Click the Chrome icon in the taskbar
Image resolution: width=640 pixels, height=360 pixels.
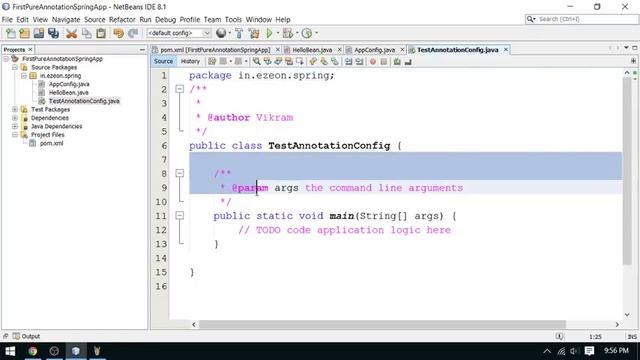[32, 351]
